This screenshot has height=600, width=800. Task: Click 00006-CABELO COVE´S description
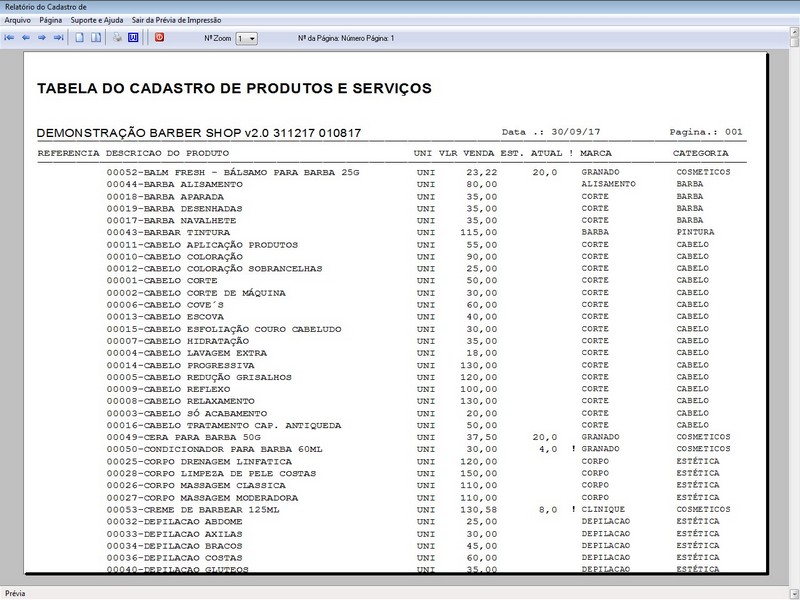(165, 305)
